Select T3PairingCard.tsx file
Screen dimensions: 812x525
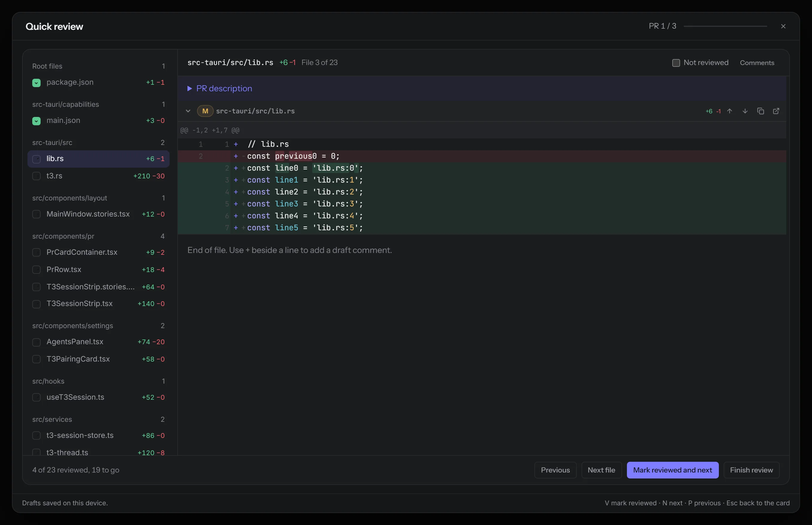pyautogui.click(x=98, y=359)
